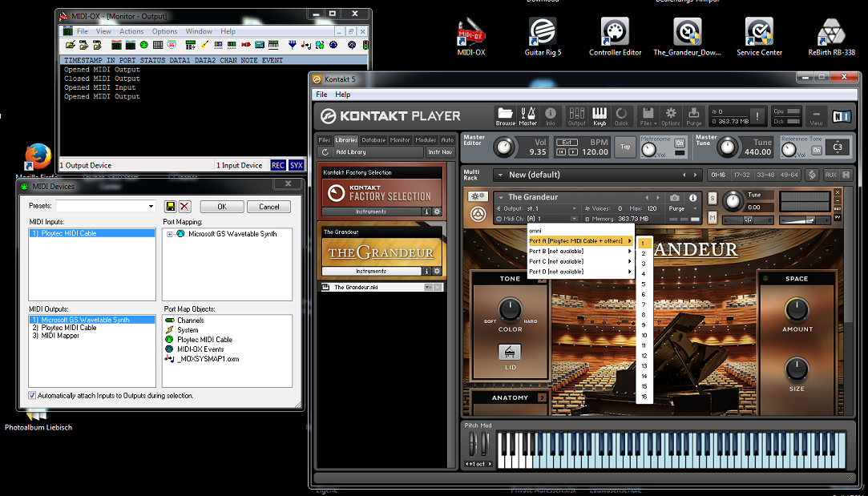The width and height of the screenshot is (868, 496).
Task: Open the Info pane icon in Kontakt
Action: [x=551, y=116]
